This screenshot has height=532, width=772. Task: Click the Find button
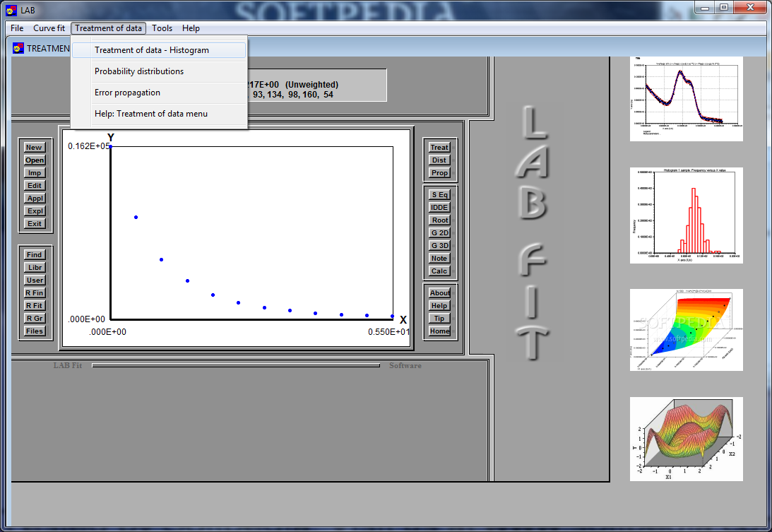[x=35, y=254]
